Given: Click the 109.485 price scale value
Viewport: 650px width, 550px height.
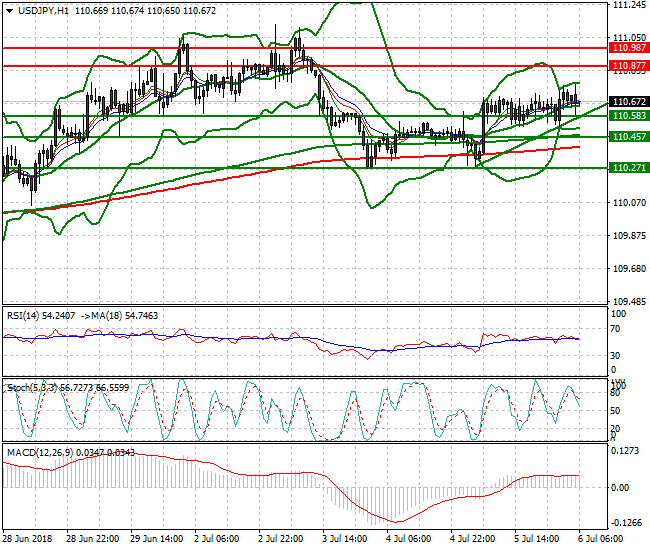Looking at the screenshot, I should coord(627,301).
